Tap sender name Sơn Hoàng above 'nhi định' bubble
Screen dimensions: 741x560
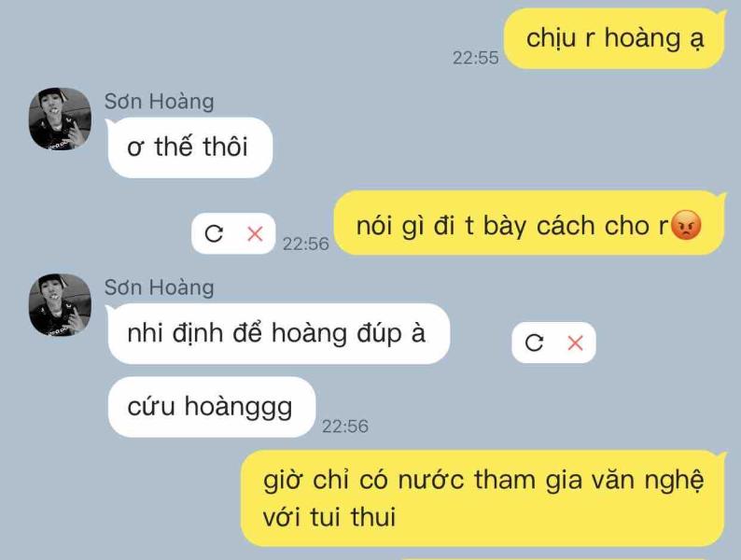[160, 287]
